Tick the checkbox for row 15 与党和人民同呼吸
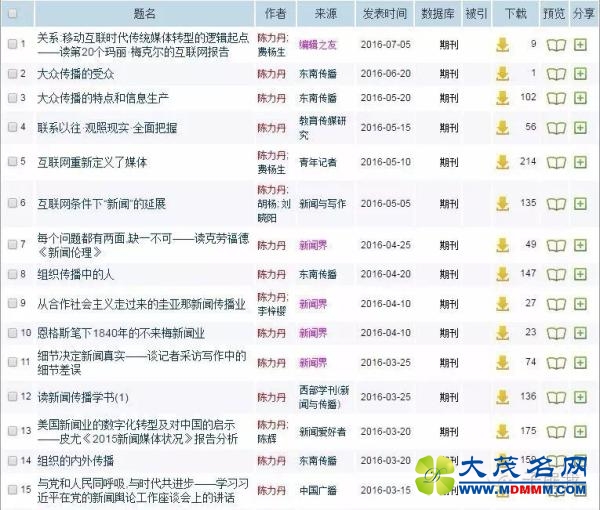The image size is (600, 510). coord(12,489)
